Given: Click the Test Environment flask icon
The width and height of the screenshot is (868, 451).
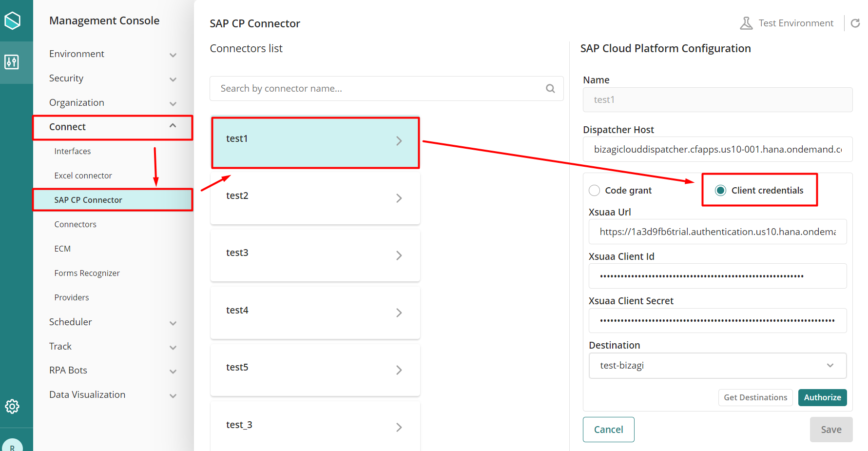Looking at the screenshot, I should pyautogui.click(x=746, y=23).
